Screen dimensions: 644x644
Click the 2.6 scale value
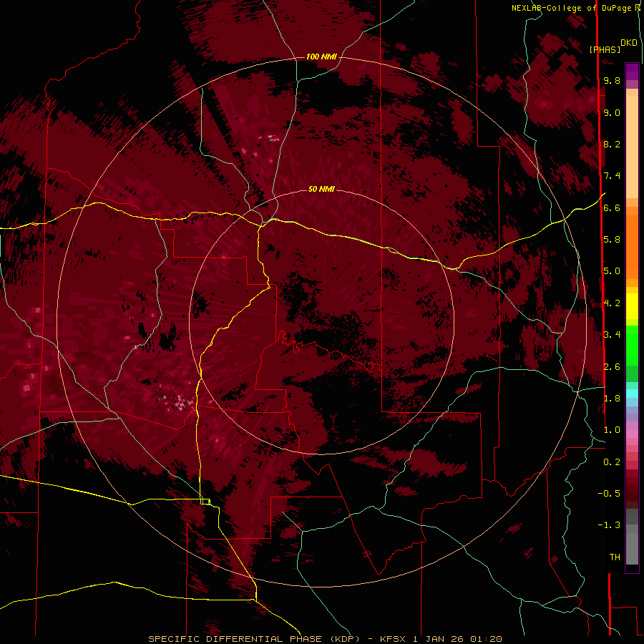[x=612, y=367]
